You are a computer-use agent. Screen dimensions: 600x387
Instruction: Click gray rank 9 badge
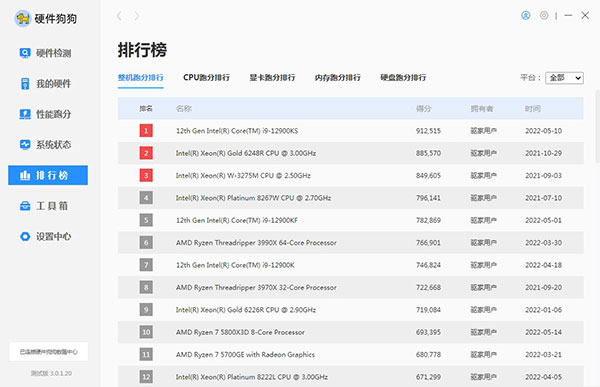pyautogui.click(x=146, y=310)
